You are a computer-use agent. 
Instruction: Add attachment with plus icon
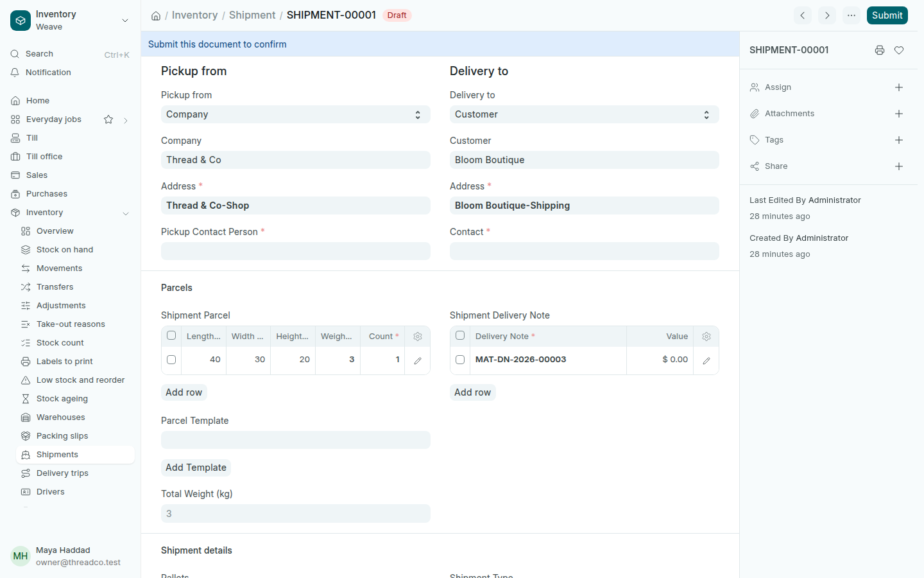(899, 114)
